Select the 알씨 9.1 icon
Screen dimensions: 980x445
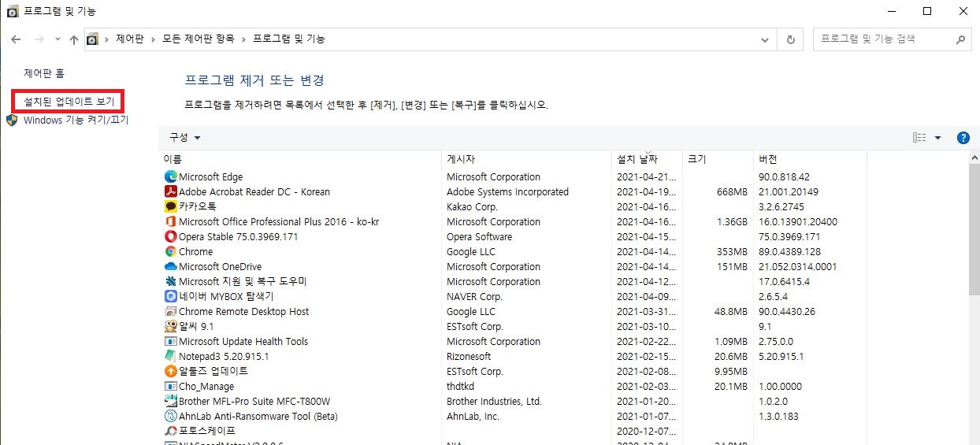click(x=171, y=326)
